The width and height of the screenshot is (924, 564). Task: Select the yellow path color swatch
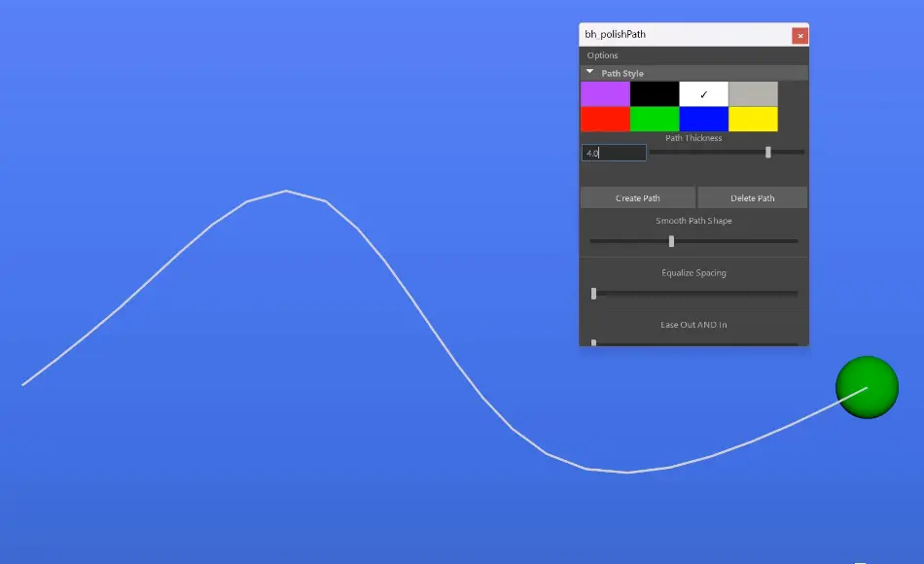pyautogui.click(x=753, y=119)
